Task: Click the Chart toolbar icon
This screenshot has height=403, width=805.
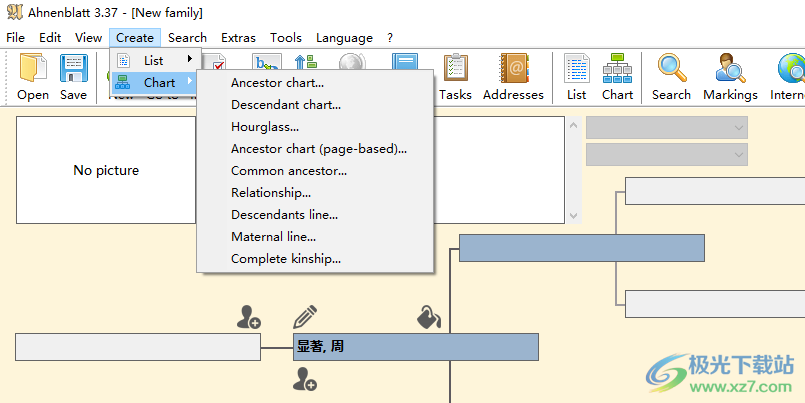Action: (x=617, y=77)
